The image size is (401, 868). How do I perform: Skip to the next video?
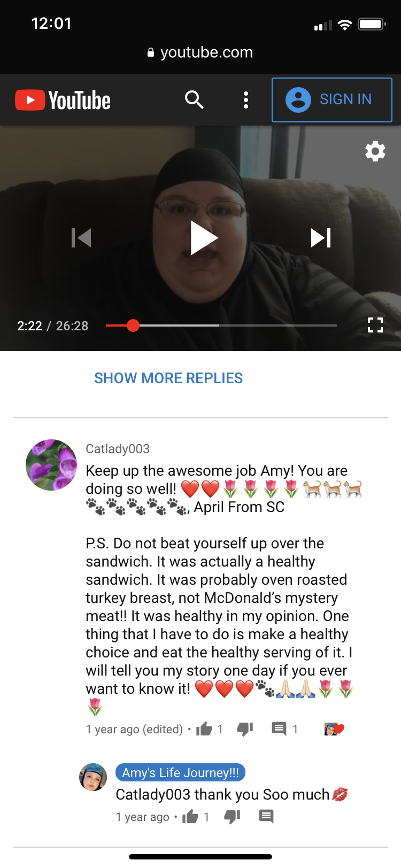click(x=321, y=238)
